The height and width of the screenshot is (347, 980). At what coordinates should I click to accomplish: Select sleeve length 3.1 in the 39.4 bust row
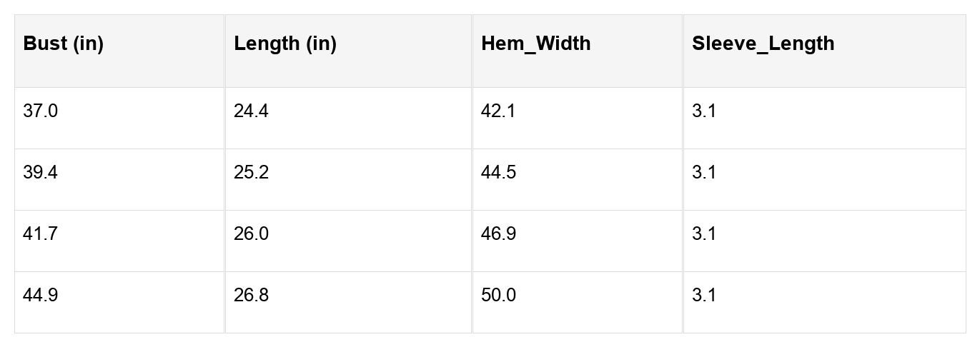pyautogui.click(x=703, y=173)
